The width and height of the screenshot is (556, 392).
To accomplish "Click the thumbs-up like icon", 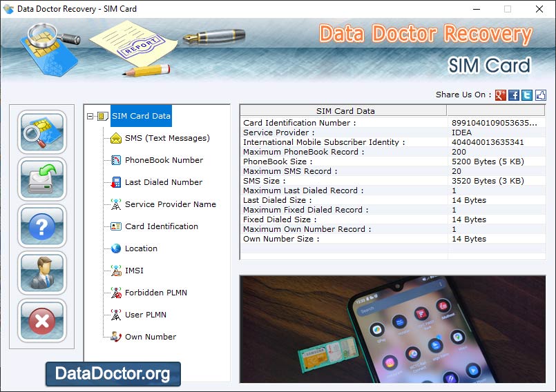I will [540, 95].
